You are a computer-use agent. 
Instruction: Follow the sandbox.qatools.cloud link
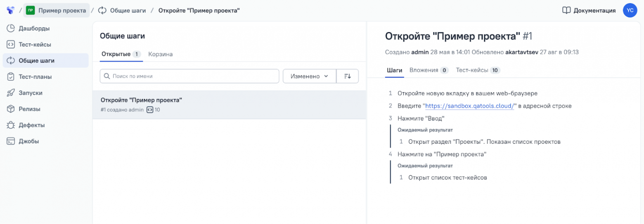(469, 106)
